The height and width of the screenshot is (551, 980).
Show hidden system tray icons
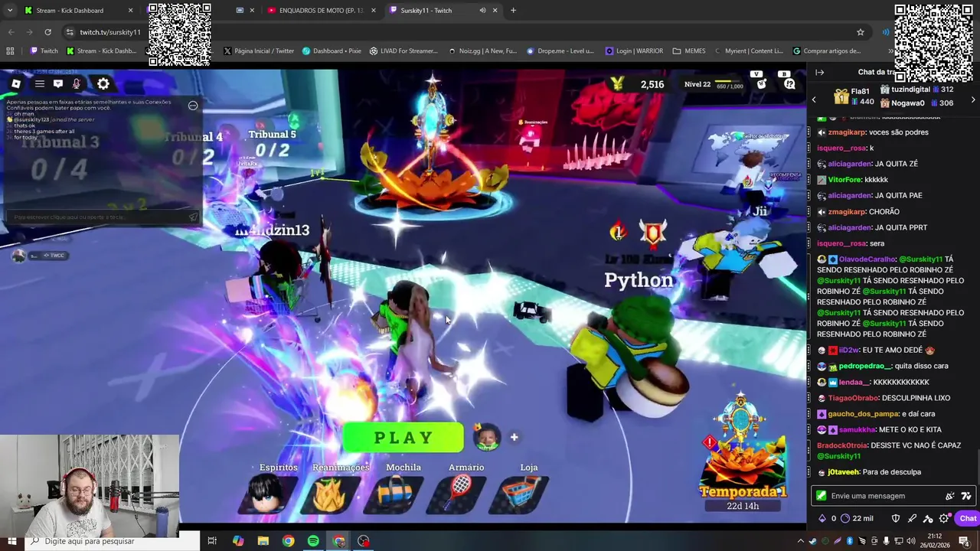click(801, 541)
